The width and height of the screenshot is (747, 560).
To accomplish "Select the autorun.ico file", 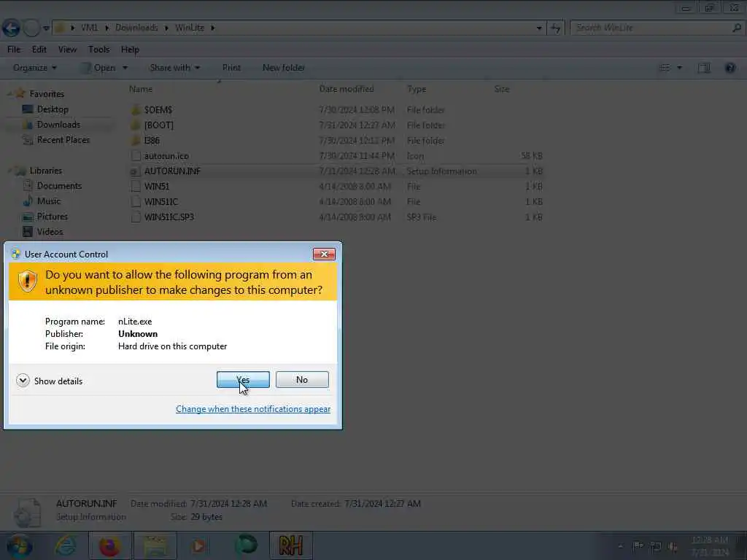I will [166, 156].
